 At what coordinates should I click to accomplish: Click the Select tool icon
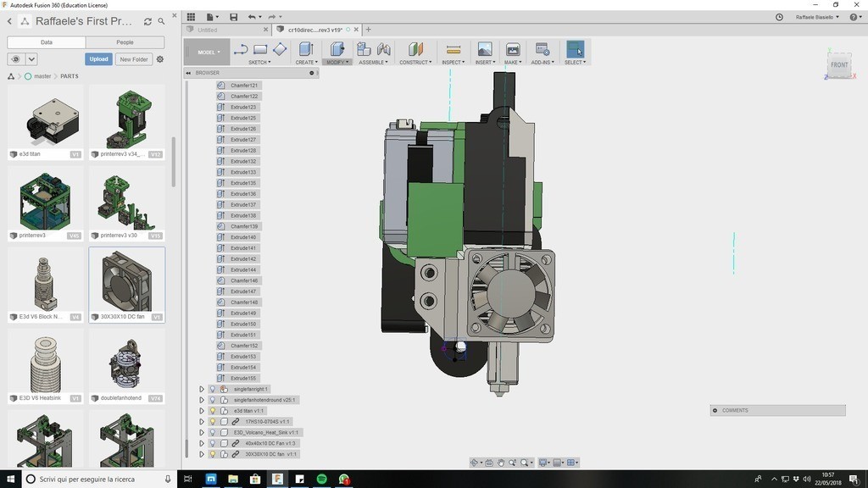click(576, 49)
